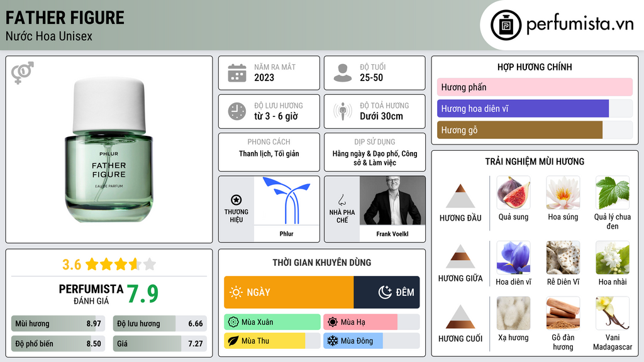The height and width of the screenshot is (362, 644).
Task: Click the Giá 7.27 score bar
Action: (x=160, y=344)
